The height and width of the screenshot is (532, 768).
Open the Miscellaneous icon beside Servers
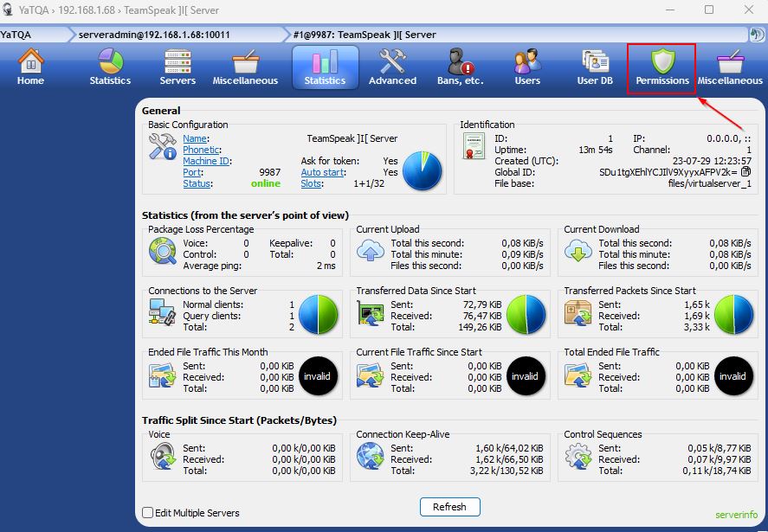pyautogui.click(x=245, y=67)
